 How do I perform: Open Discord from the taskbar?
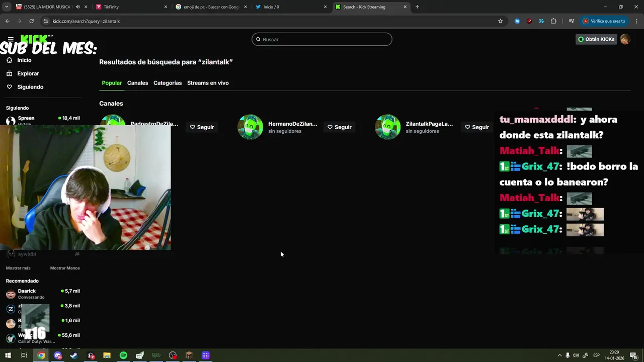(x=58, y=355)
